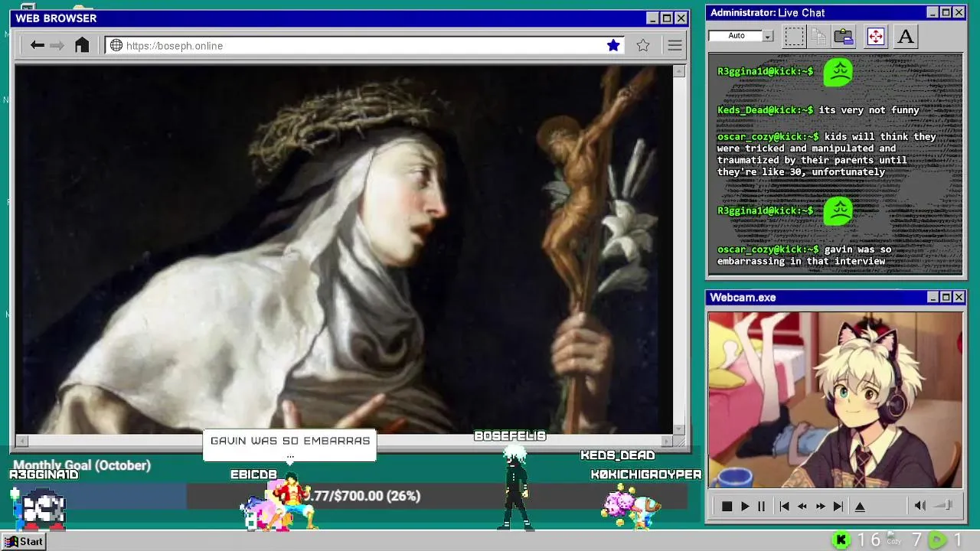Close the Web Browser window
Viewport: 980px width, 551px height.
point(681,18)
